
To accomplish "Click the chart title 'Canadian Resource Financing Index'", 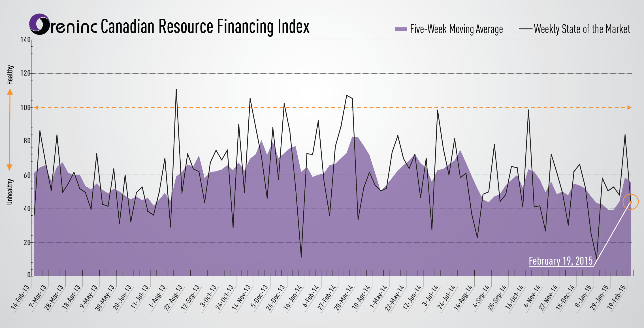I will pos(205,26).
